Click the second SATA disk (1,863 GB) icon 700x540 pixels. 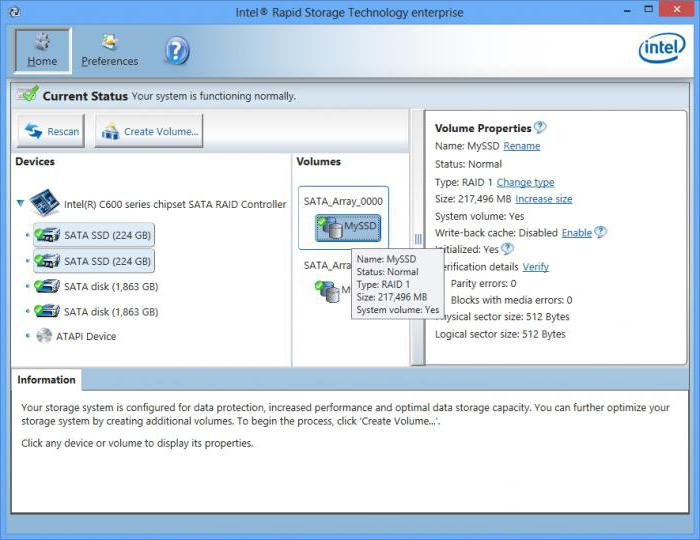pyautogui.click(x=46, y=312)
